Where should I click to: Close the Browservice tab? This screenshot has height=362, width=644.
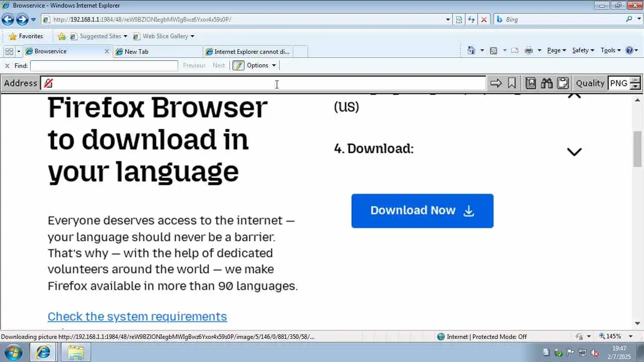pos(107,51)
